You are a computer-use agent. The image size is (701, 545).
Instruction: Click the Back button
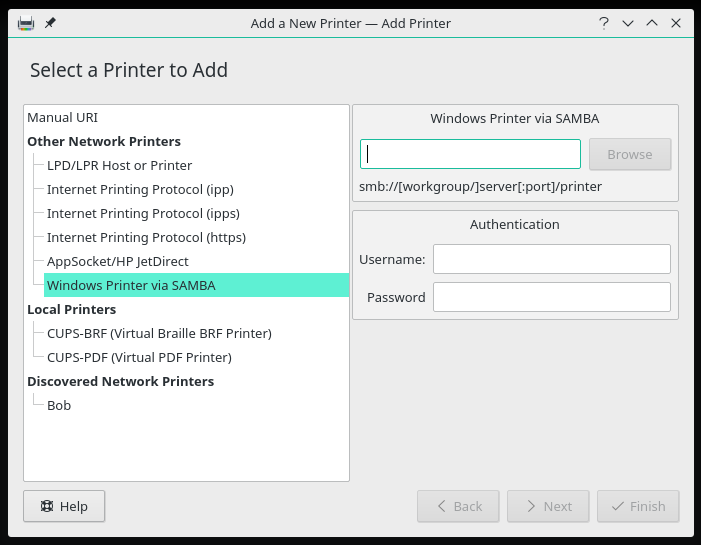point(458,506)
